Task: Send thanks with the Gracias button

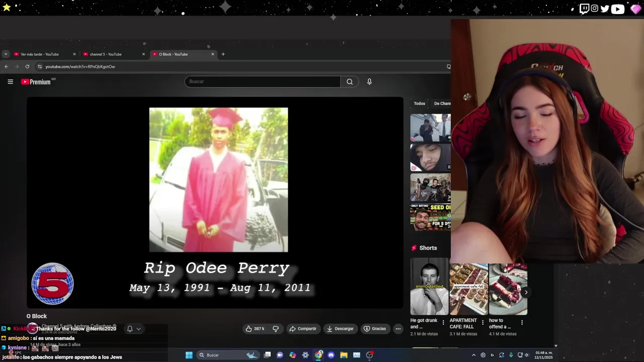Action: click(375, 329)
